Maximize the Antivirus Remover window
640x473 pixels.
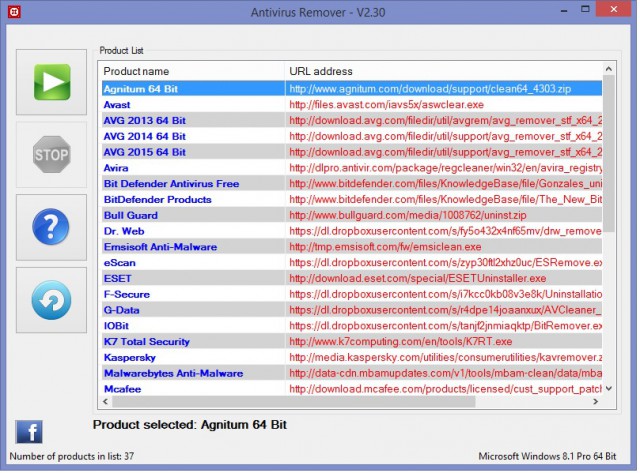pyautogui.click(x=585, y=9)
